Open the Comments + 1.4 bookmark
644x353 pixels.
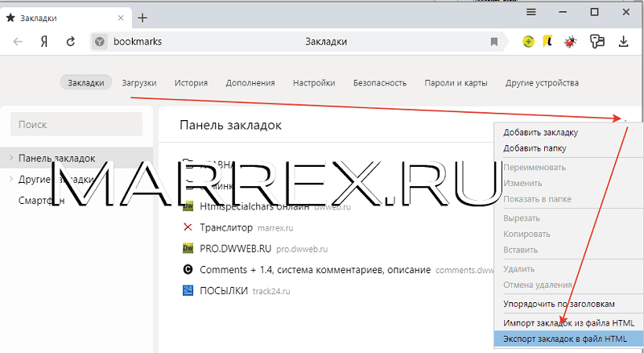(315, 270)
